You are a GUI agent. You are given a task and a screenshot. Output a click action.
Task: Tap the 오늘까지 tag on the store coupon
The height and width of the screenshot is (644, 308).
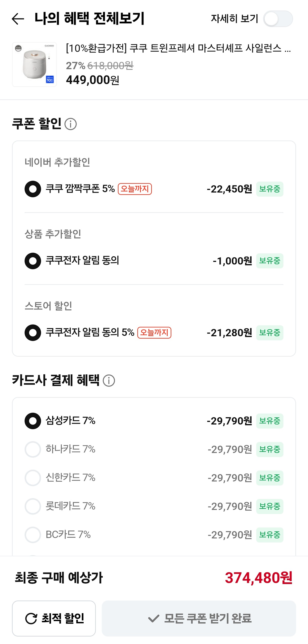[x=154, y=333]
